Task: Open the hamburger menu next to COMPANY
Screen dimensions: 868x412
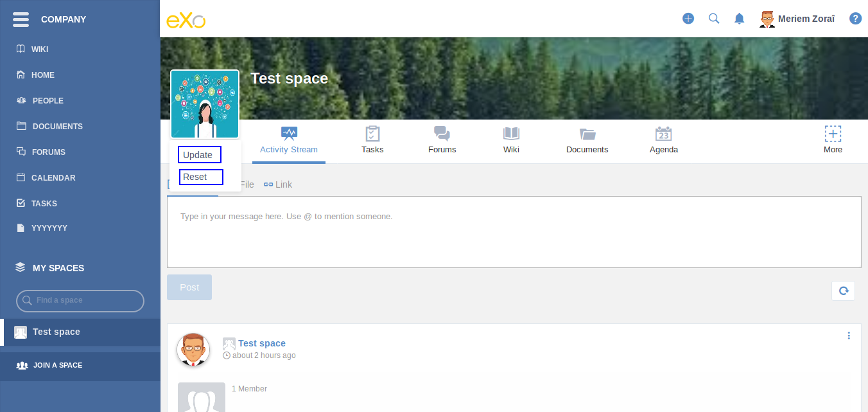Action: (21, 19)
